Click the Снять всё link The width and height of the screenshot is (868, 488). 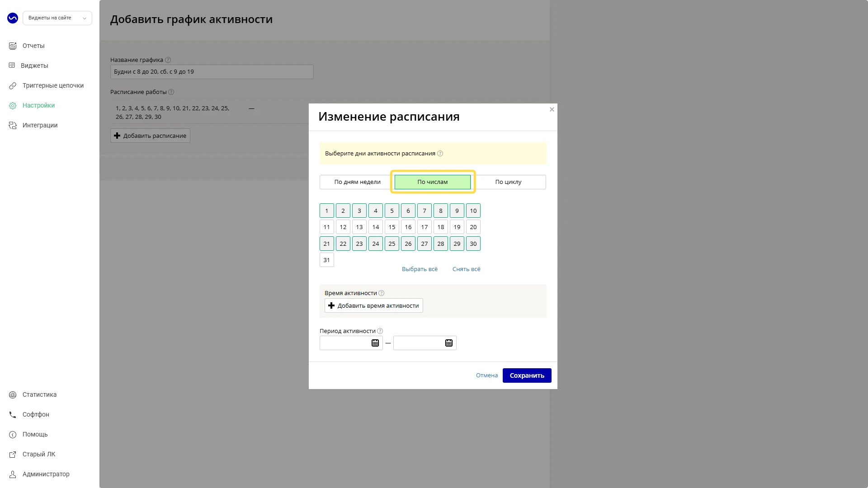(467, 269)
